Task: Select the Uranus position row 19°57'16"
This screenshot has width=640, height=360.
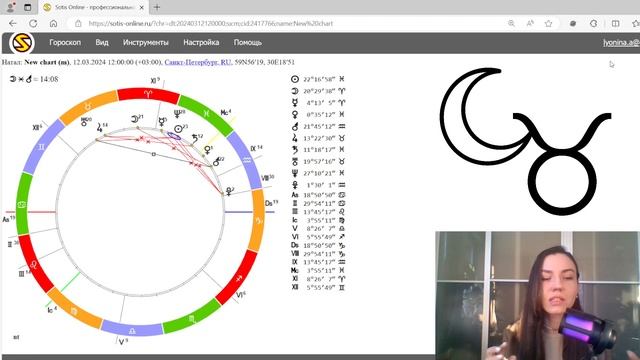Action: click(318, 162)
